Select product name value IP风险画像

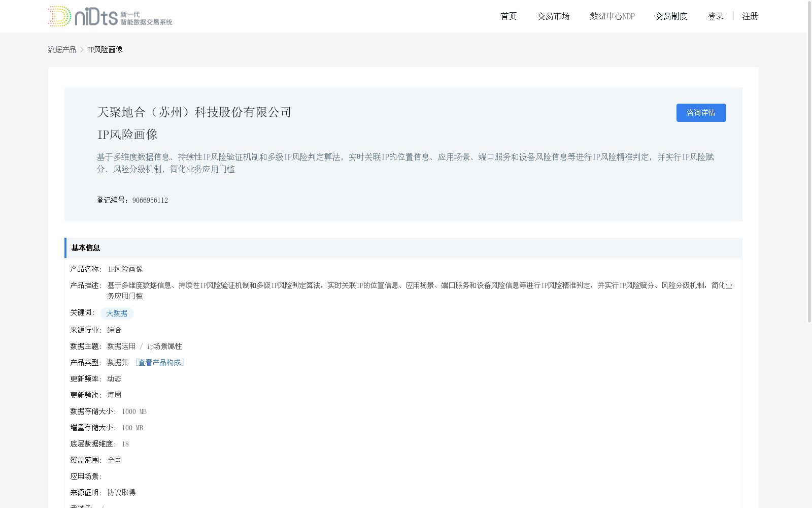pos(125,269)
